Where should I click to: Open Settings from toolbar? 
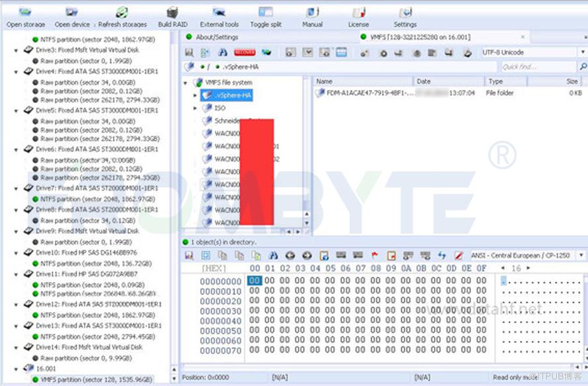pyautogui.click(x=405, y=18)
